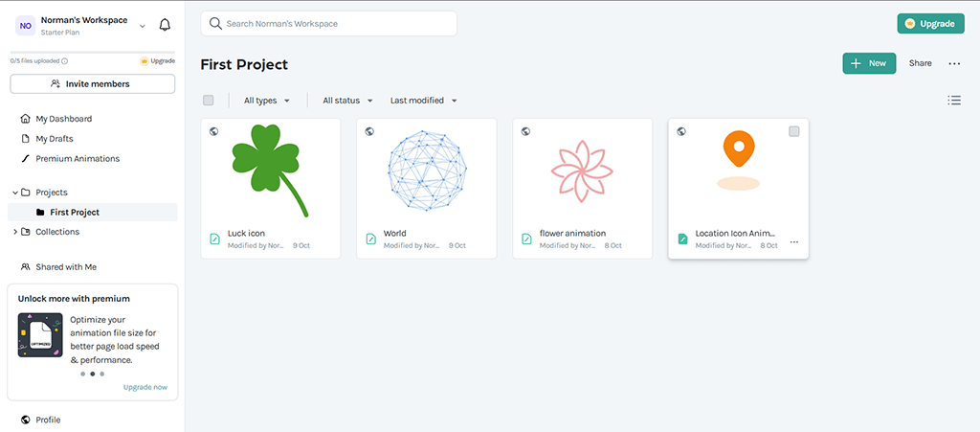980x432 pixels.
Task: Open the All status filter dropdown
Action: coord(346,101)
